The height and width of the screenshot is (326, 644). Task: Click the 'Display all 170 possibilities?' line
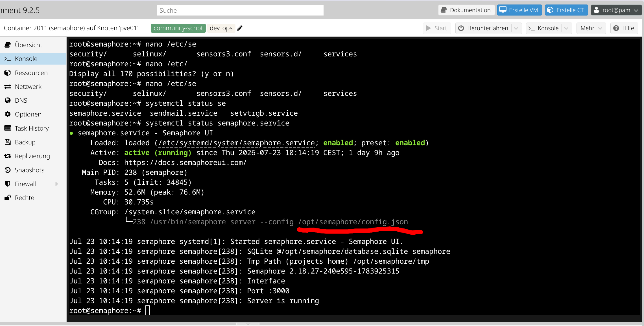152,74
